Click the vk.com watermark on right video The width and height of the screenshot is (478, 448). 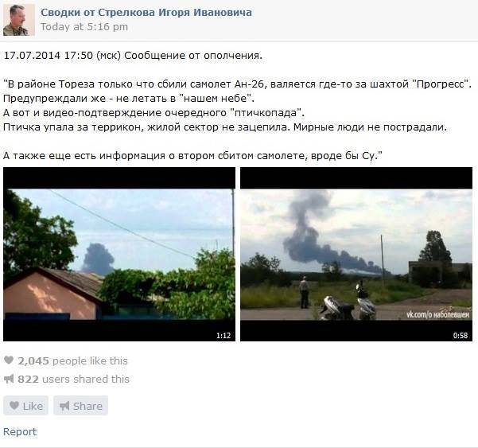point(437,315)
